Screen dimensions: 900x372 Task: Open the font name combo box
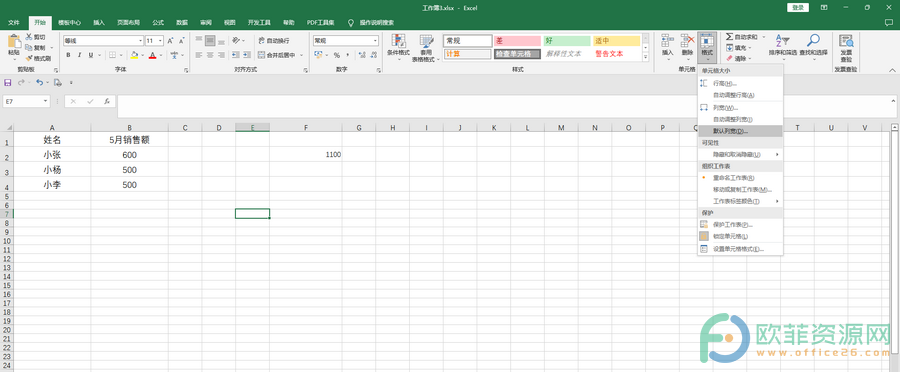[103, 41]
